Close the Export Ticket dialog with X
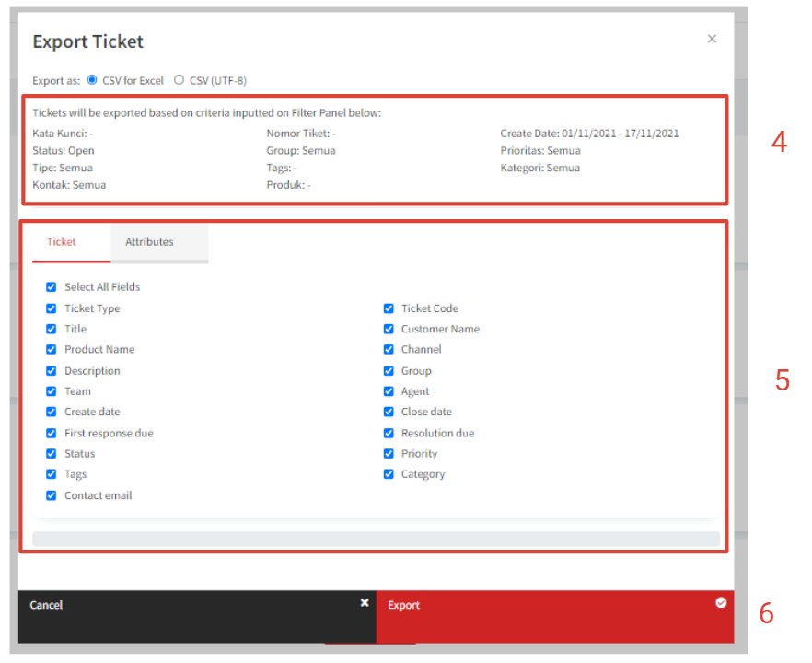The image size is (812, 663). pos(712,39)
